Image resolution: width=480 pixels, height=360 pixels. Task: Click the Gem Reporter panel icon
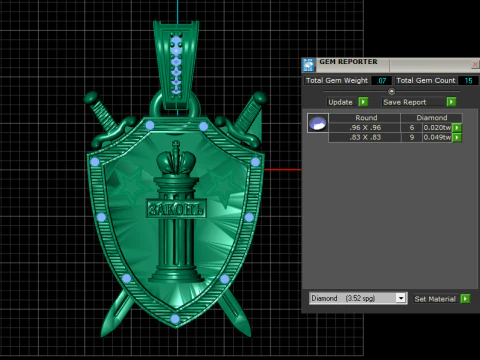[308, 65]
